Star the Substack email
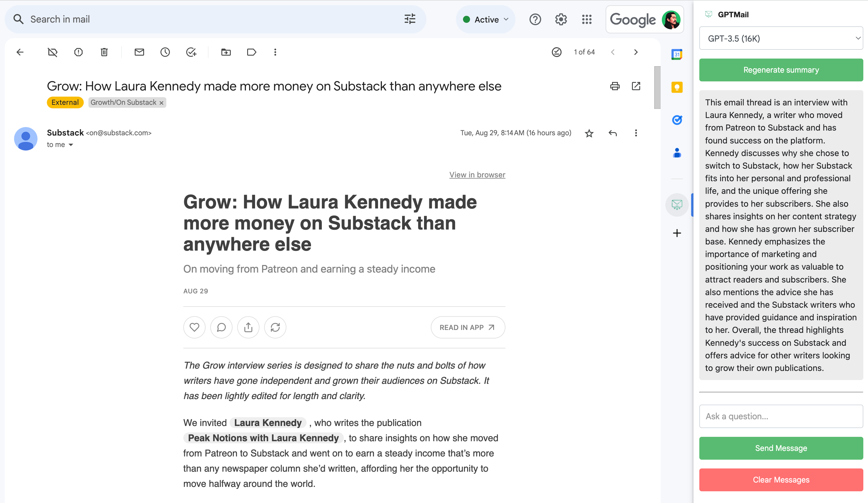 (x=589, y=133)
